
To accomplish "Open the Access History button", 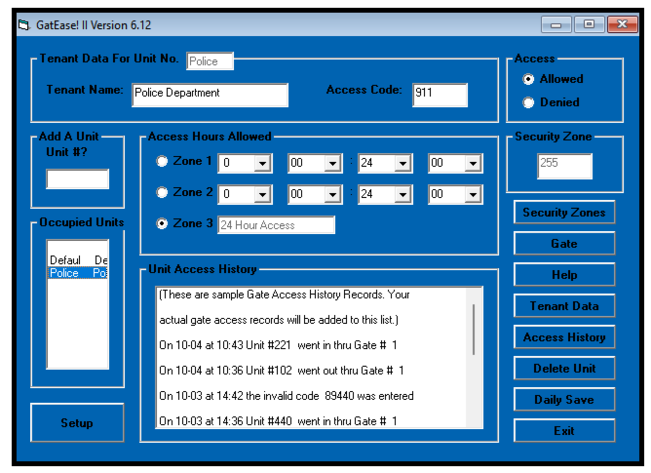I will pos(564,337).
